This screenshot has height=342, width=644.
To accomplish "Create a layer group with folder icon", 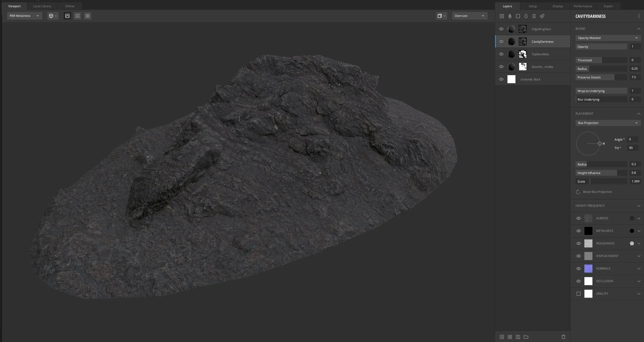I will pos(526,337).
